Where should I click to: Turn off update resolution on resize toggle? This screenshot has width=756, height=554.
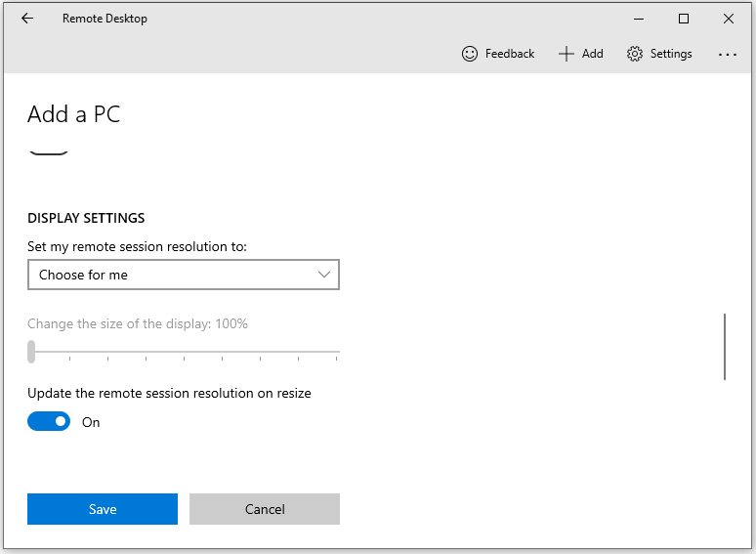(x=49, y=421)
